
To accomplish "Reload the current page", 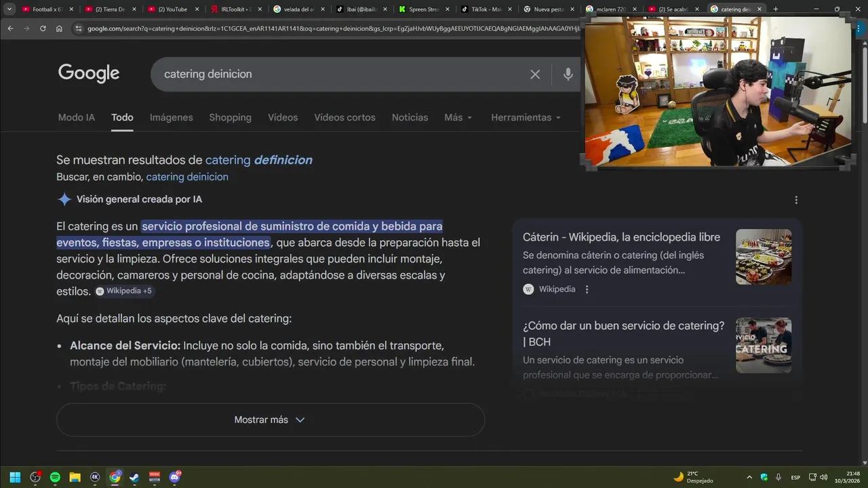I will (43, 28).
